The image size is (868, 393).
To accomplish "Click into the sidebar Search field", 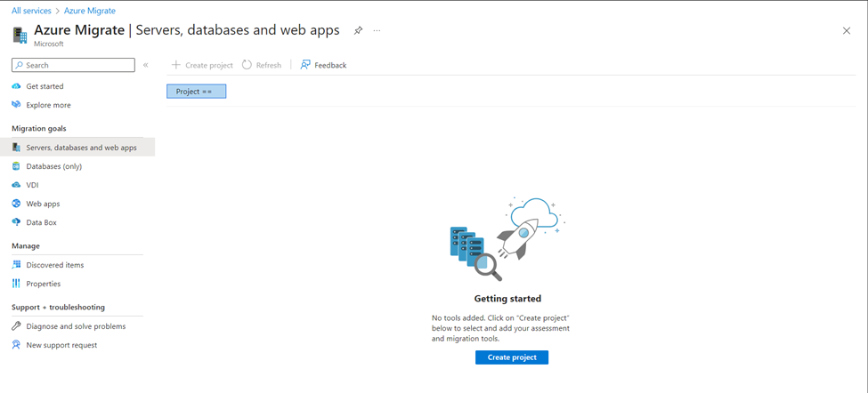I will (x=73, y=65).
